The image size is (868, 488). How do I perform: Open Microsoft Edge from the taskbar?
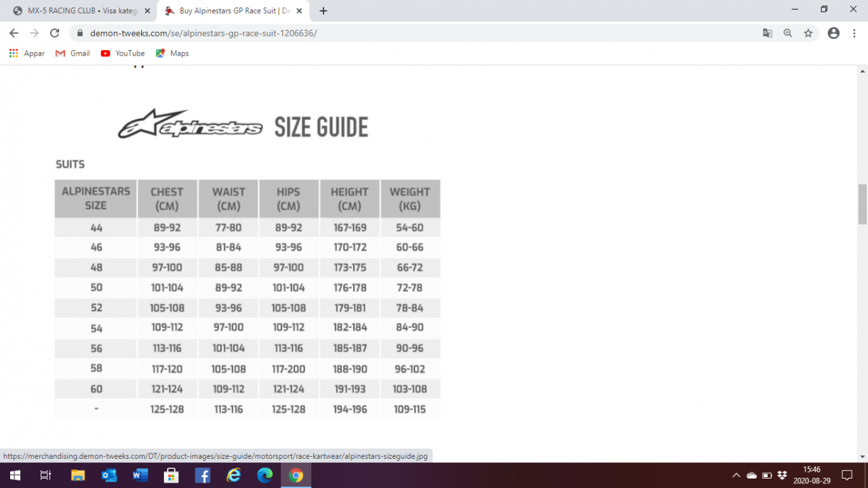pyautogui.click(x=264, y=475)
